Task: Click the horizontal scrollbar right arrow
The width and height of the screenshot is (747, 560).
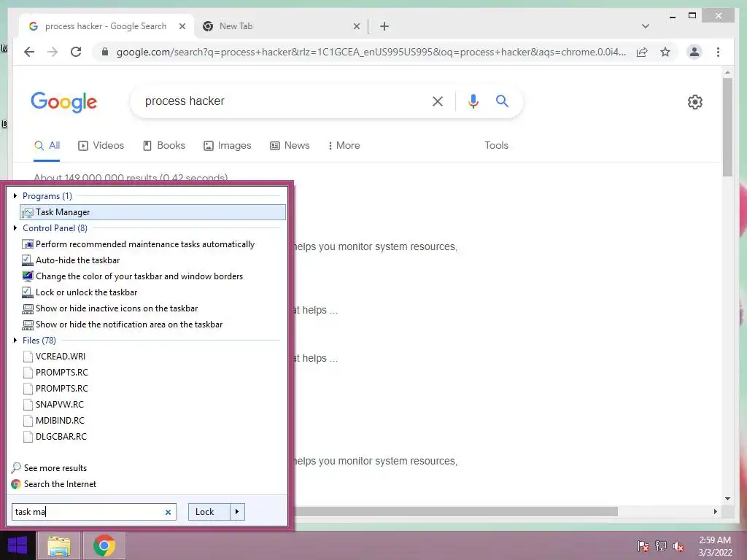Action: (715, 511)
